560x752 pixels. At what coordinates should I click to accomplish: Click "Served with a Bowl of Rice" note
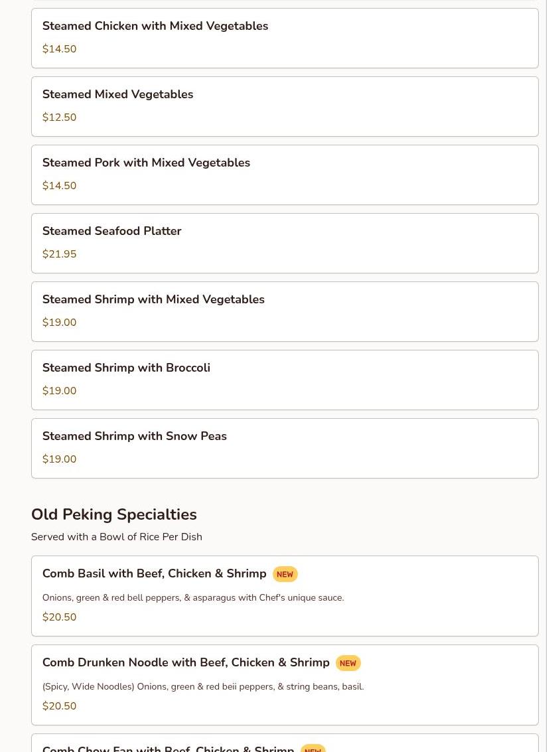[116, 537]
